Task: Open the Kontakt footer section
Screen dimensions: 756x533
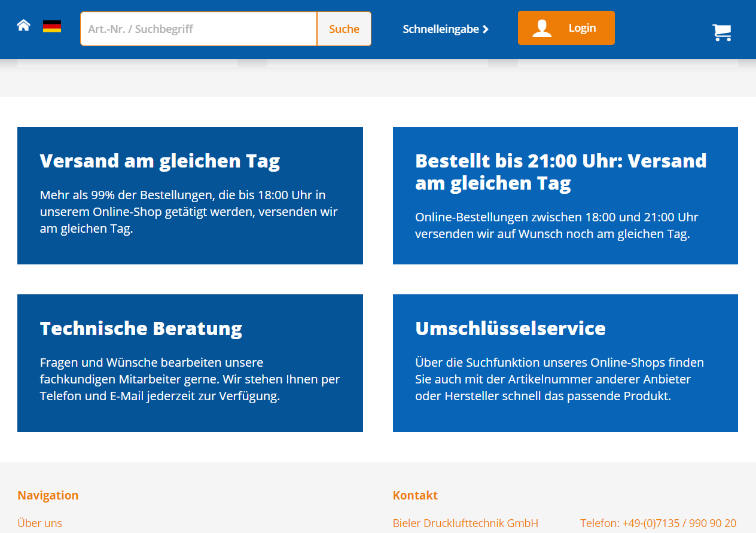Action: tap(415, 495)
